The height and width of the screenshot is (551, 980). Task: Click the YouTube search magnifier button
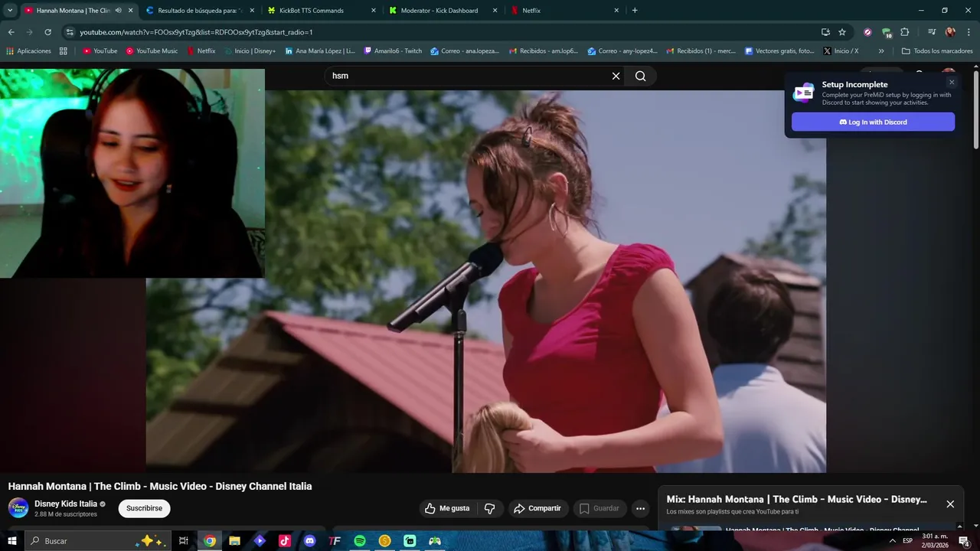[640, 76]
